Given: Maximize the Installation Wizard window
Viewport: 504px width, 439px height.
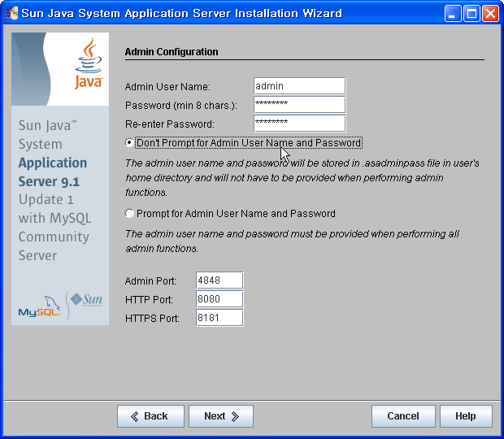Looking at the screenshot, I should click(471, 14).
